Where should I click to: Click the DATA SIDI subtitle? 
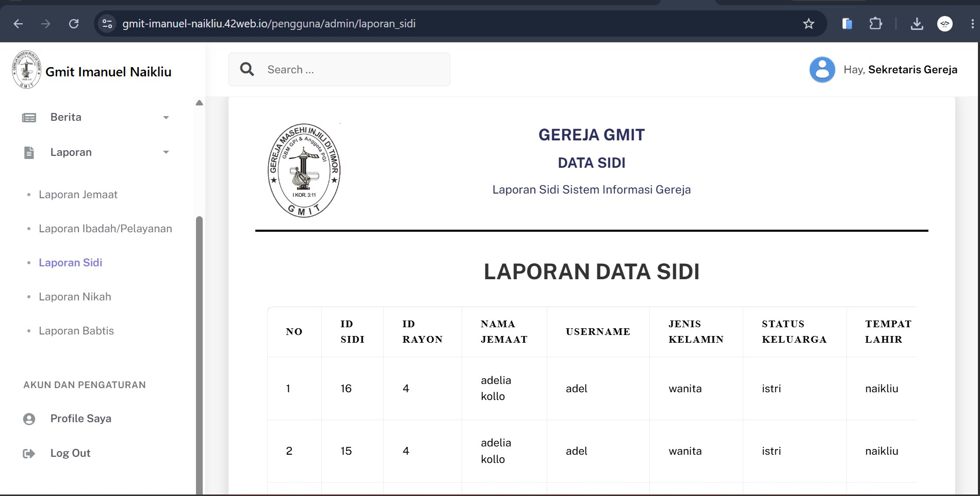[592, 163]
